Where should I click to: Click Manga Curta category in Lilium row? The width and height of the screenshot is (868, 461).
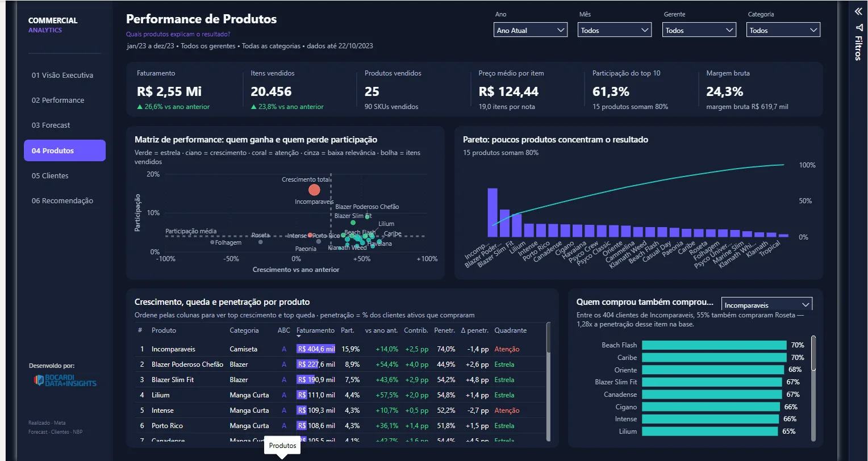(249, 395)
